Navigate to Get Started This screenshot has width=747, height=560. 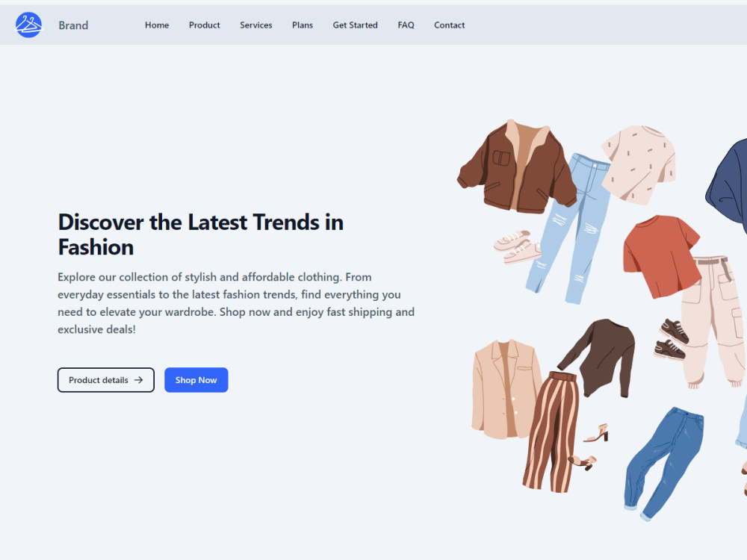(355, 25)
